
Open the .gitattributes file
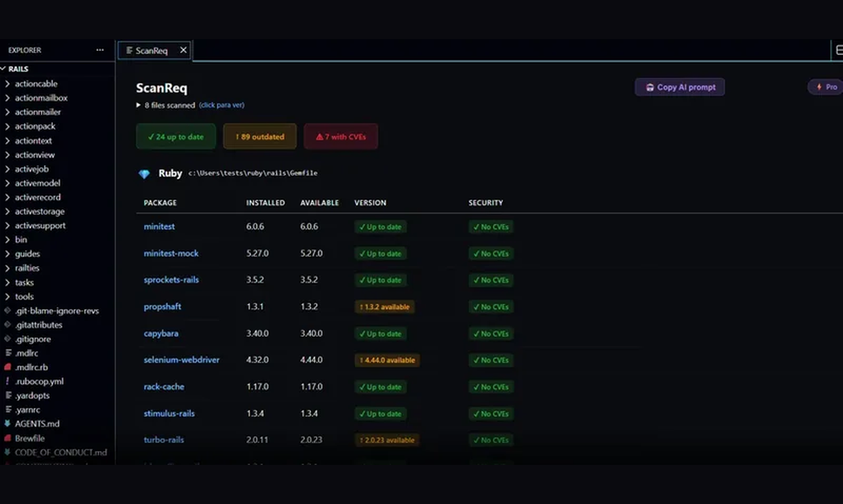(x=57, y=325)
